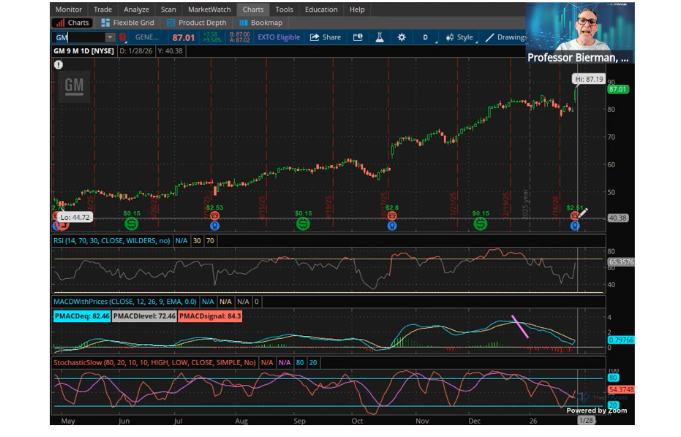
Task: Click the quote details icon beside Share
Action: point(358,37)
